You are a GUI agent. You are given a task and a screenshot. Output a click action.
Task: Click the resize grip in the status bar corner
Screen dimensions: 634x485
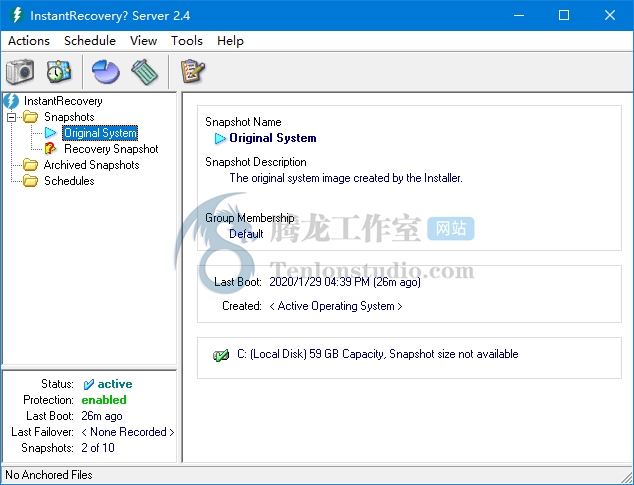(626, 477)
